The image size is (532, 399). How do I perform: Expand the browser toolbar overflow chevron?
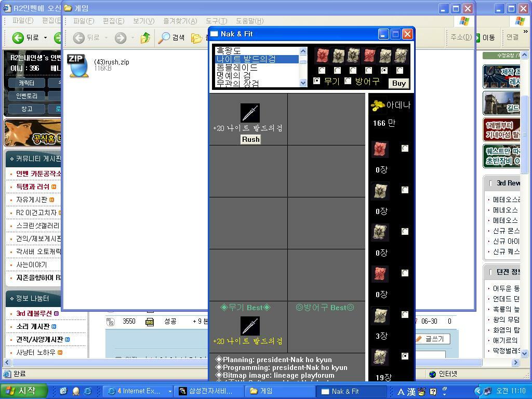pyautogui.click(x=526, y=32)
